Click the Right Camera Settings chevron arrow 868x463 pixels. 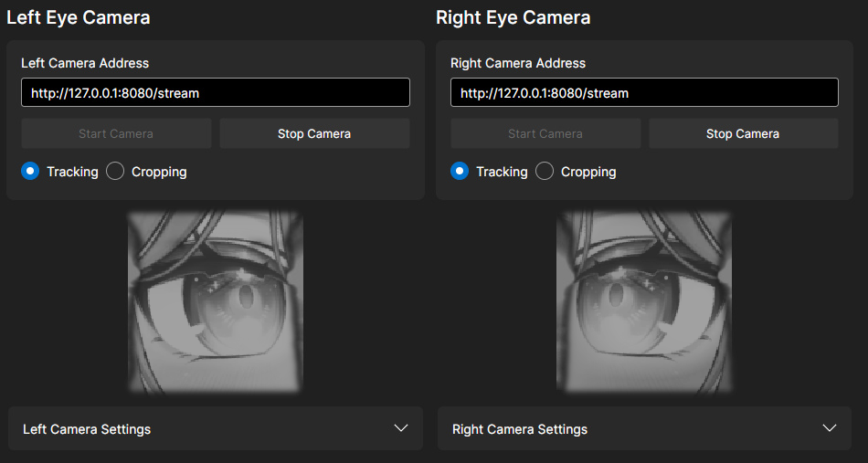tap(830, 428)
